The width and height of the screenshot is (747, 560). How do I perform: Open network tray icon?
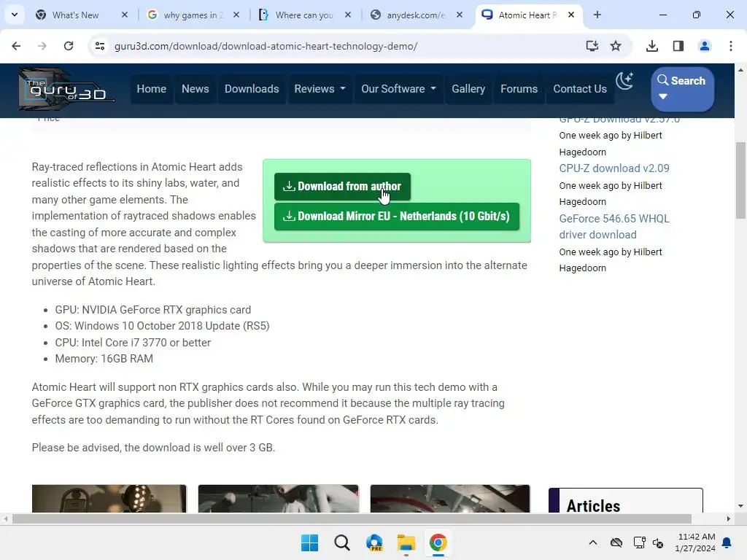point(639,542)
